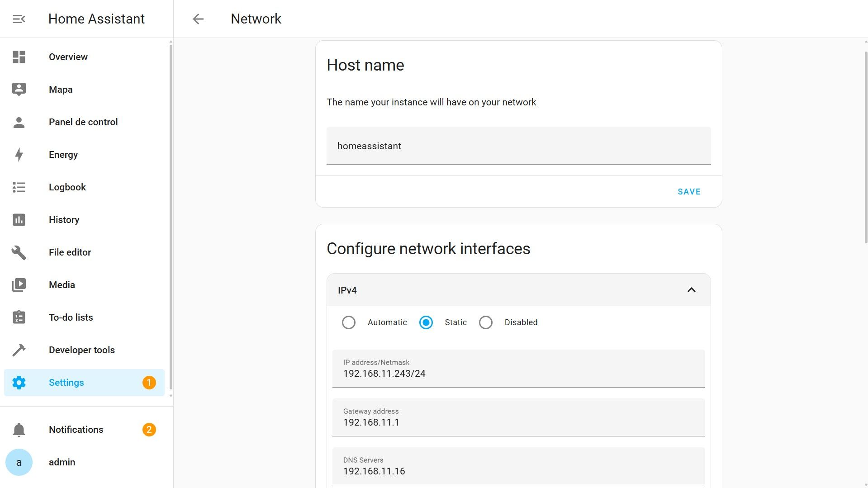Collapse the IPv4 section chevron
868x488 pixels.
tap(692, 290)
